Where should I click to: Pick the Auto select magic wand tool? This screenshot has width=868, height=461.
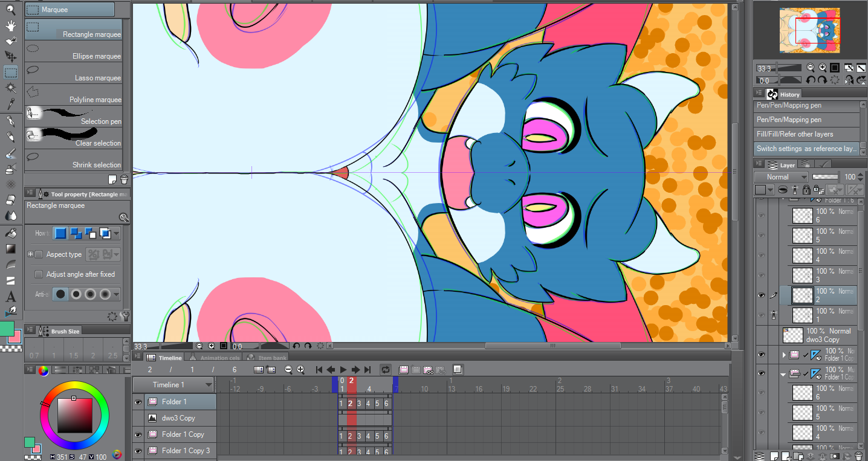(10, 88)
